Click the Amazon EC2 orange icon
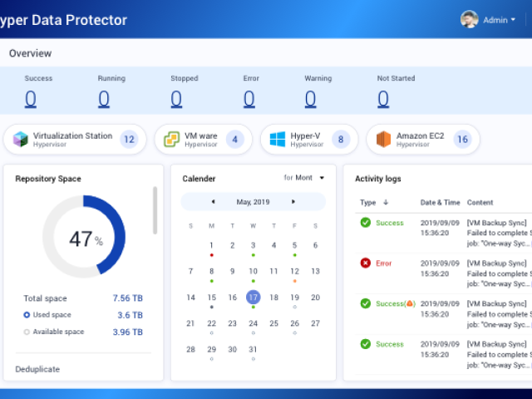This screenshot has width=532, height=399. point(383,139)
